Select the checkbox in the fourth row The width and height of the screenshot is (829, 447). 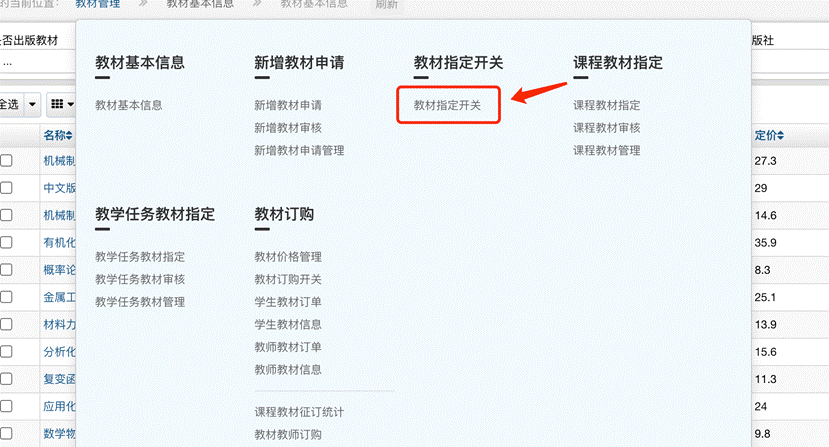pos(7,242)
